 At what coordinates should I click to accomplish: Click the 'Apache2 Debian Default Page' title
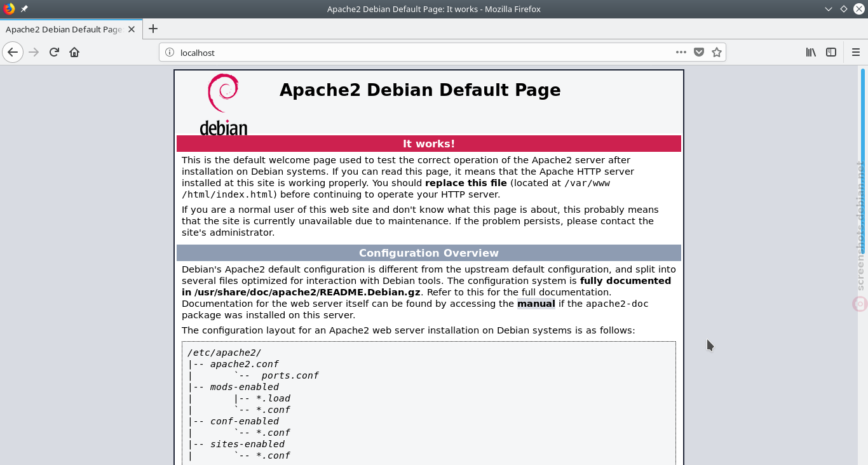[x=420, y=90]
